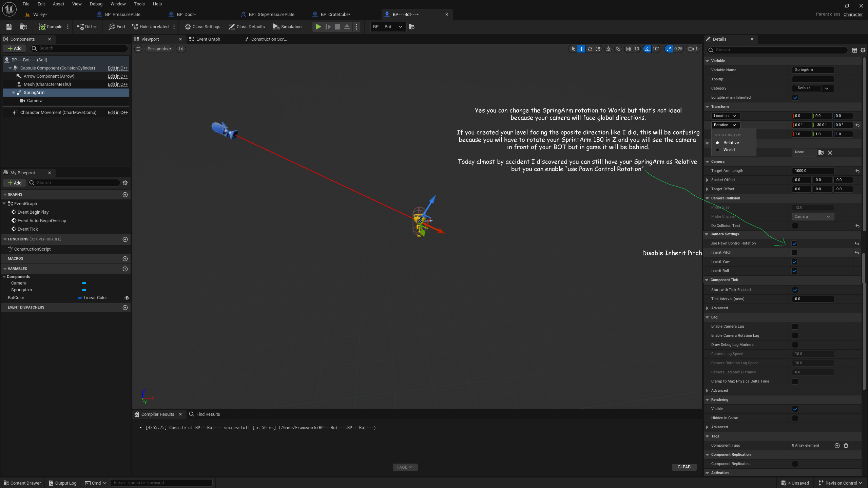This screenshot has height=488, width=868.
Task: Switch to the Event Graph tab
Action: click(x=208, y=39)
